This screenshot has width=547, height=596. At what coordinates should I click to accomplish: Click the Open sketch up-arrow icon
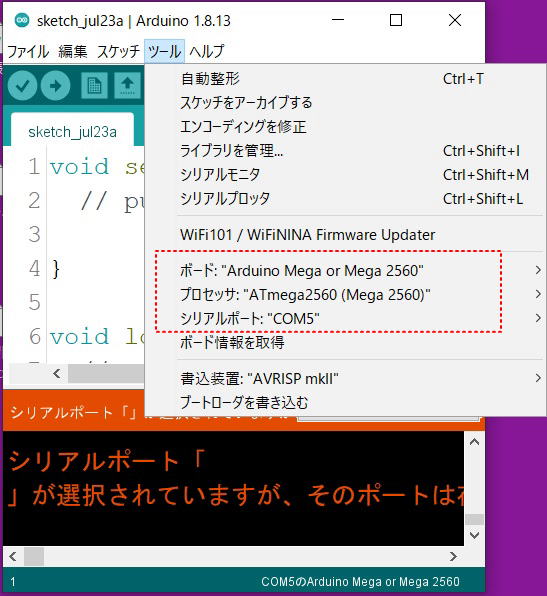[x=127, y=86]
